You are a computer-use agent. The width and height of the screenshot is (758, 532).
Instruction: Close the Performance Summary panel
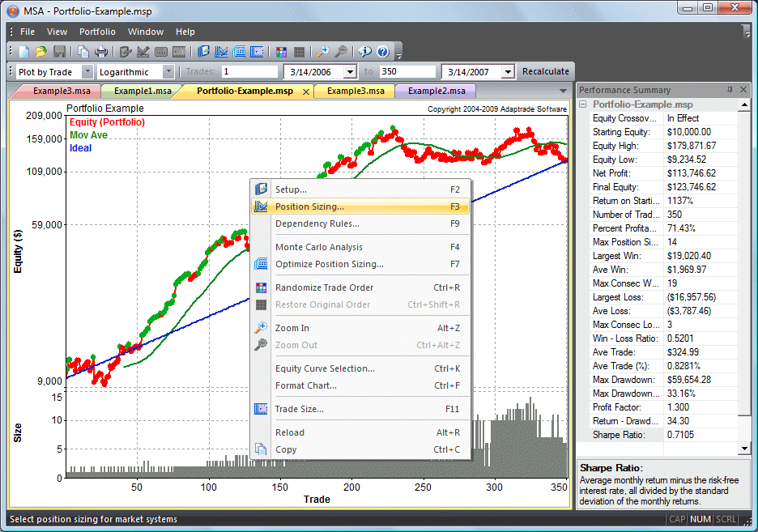pos(743,89)
